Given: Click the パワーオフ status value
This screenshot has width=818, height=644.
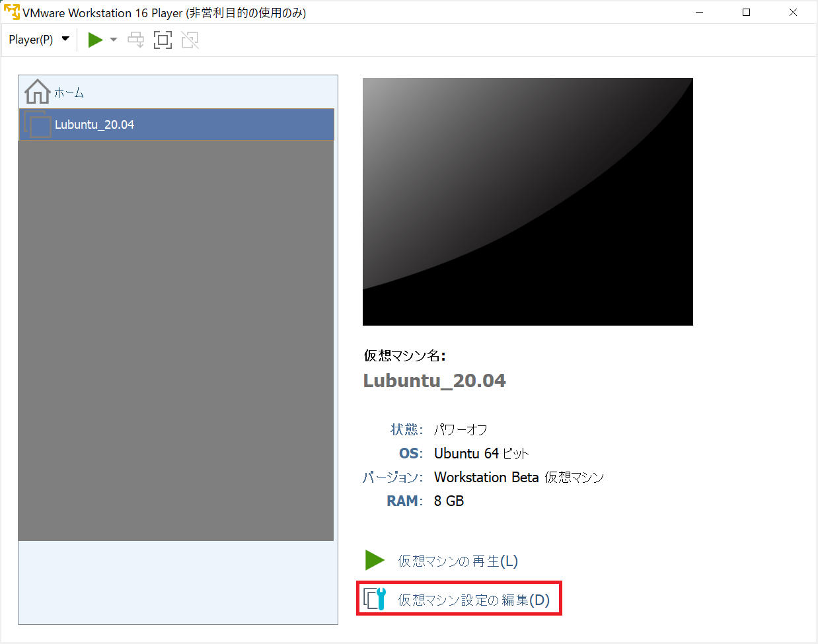Looking at the screenshot, I should (x=461, y=430).
